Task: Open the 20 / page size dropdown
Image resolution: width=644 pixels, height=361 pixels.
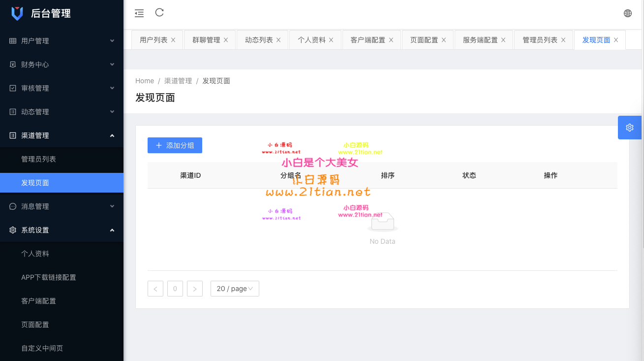Action: click(x=235, y=289)
